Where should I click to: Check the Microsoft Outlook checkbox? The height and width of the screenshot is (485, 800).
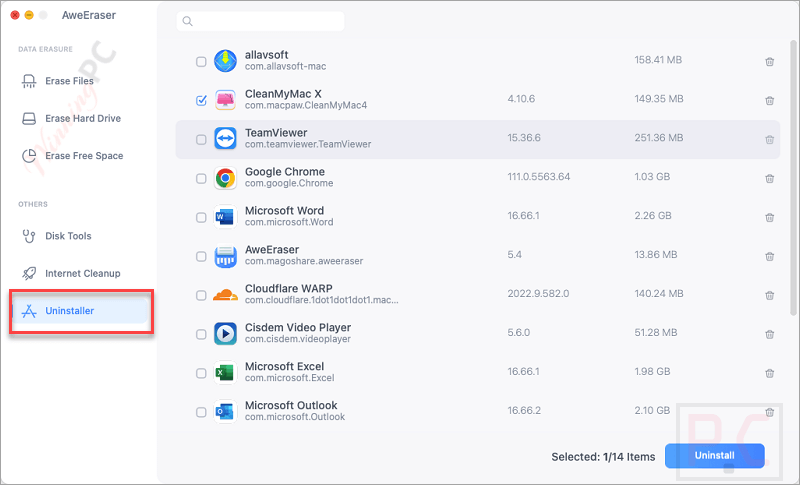[x=201, y=412]
